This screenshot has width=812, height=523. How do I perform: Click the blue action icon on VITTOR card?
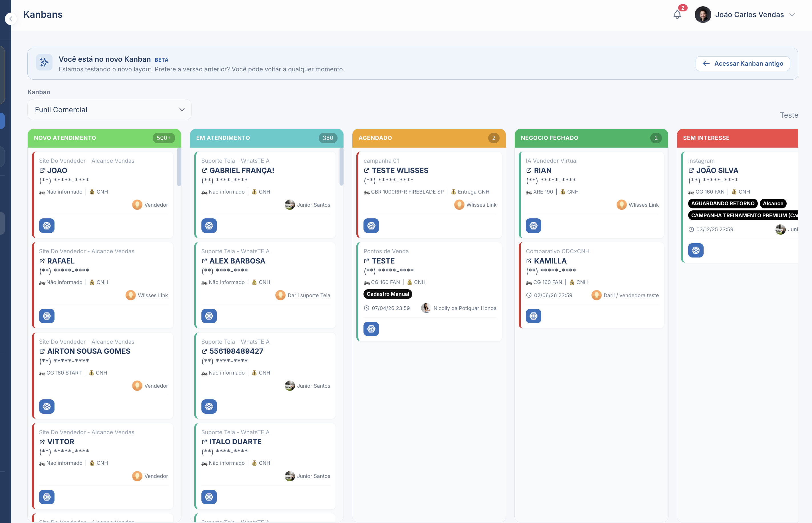47,497
